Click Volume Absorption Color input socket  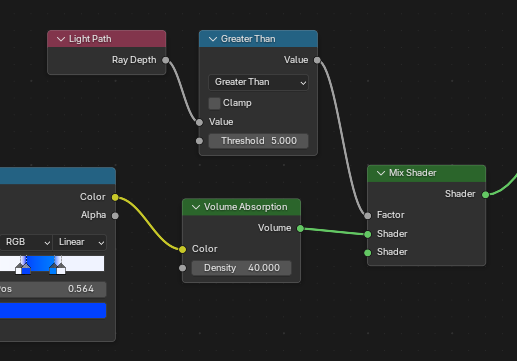pyautogui.click(x=182, y=249)
